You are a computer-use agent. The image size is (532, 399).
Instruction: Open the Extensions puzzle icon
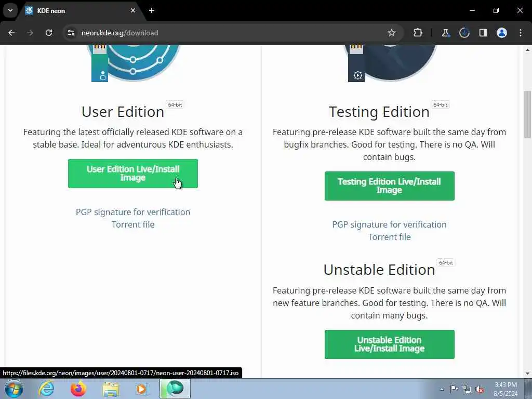pos(418,33)
